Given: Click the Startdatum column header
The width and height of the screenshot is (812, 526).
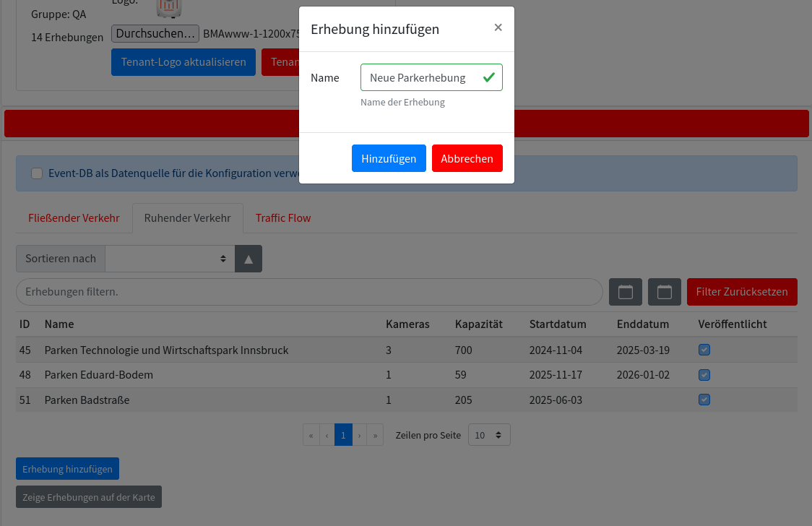Looking at the screenshot, I should pos(558,324).
